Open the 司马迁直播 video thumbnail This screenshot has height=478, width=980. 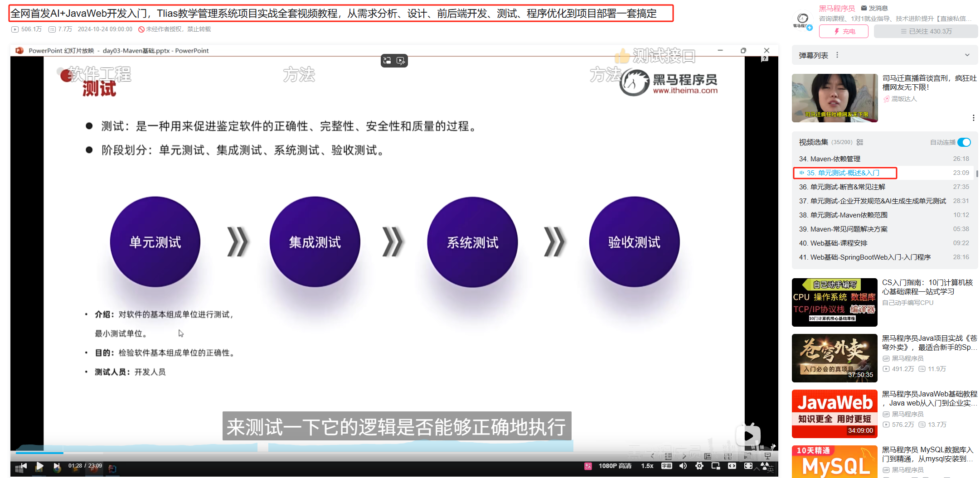click(x=834, y=98)
